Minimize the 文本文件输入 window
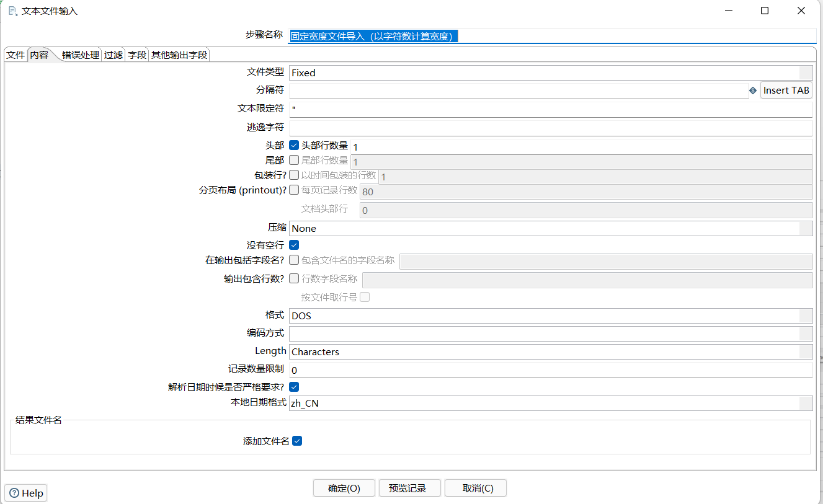 coord(729,11)
